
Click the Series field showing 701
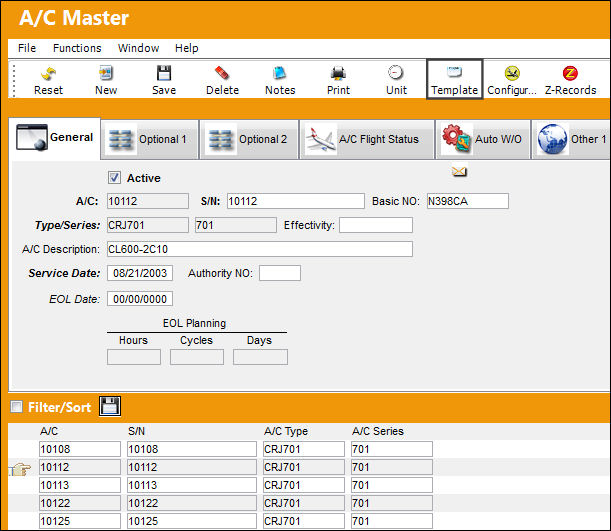[236, 225]
